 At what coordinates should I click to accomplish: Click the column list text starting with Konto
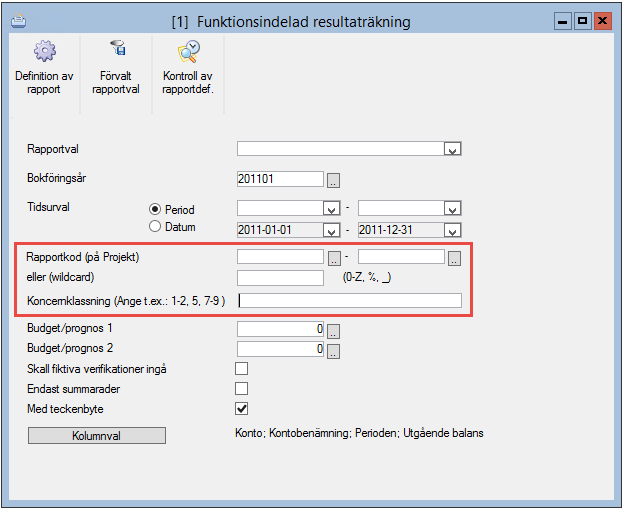[359, 433]
